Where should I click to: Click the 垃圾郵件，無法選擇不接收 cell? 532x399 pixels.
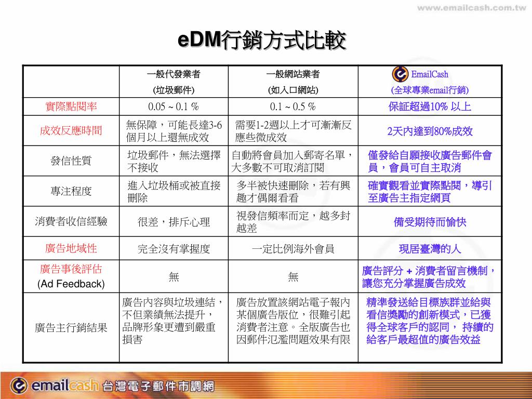click(x=174, y=161)
